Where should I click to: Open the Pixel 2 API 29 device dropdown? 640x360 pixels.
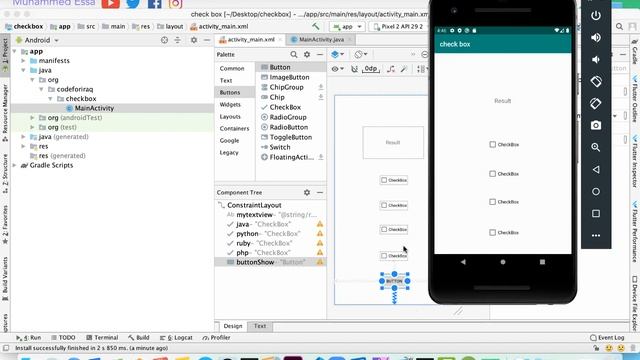click(x=399, y=27)
